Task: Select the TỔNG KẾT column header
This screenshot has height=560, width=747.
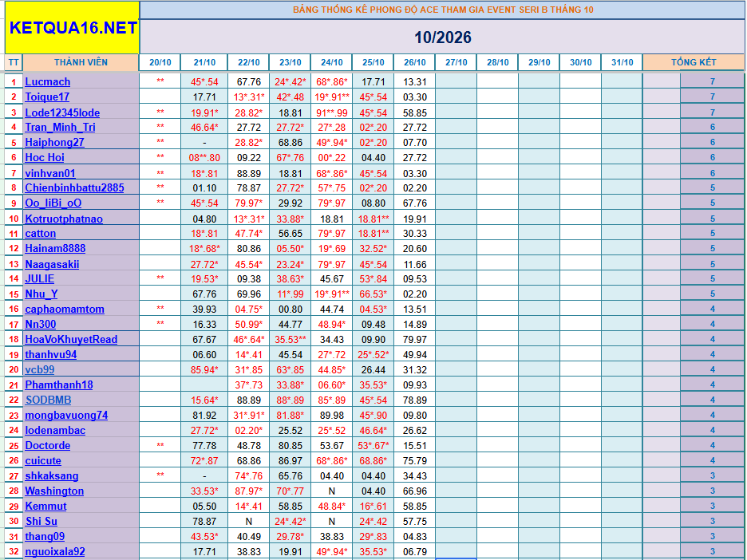Action: tap(694, 62)
